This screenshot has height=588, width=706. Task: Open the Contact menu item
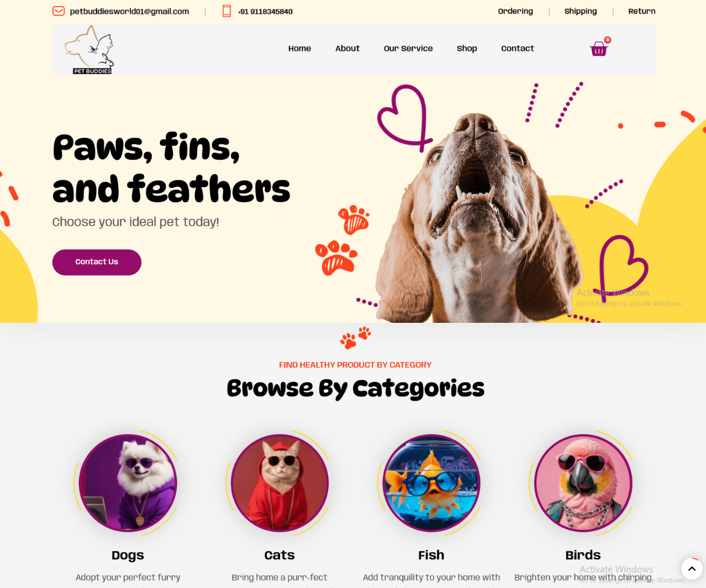coord(518,49)
